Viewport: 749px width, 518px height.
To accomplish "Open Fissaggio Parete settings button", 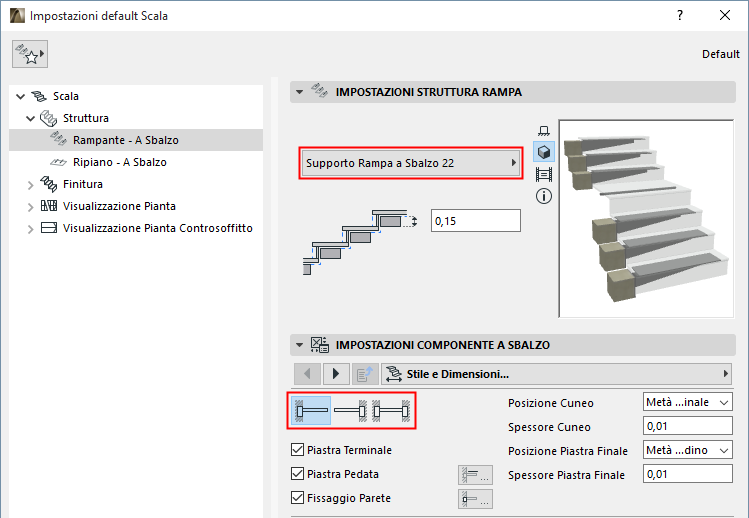I will point(475,499).
